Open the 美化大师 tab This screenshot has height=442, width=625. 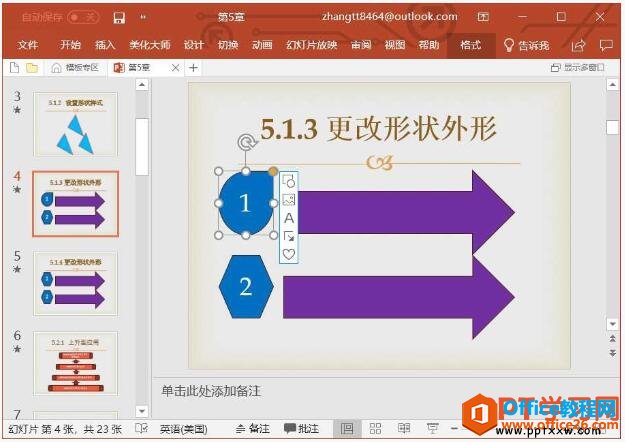click(150, 45)
